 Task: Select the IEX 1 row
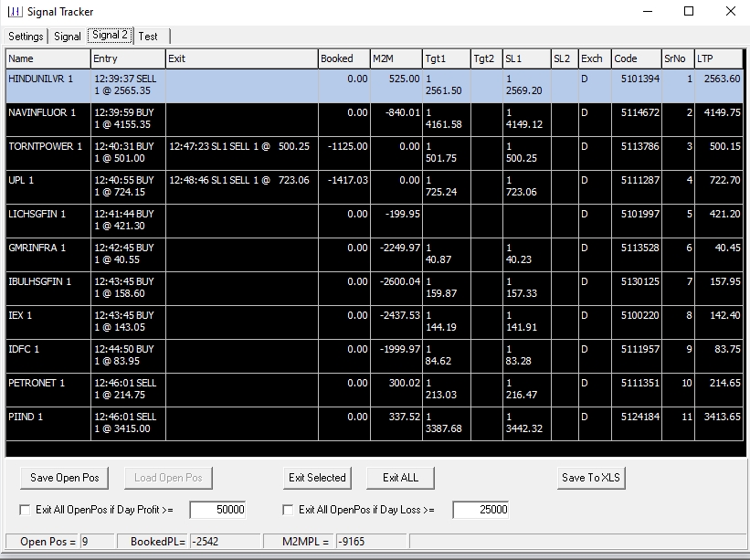[375, 322]
